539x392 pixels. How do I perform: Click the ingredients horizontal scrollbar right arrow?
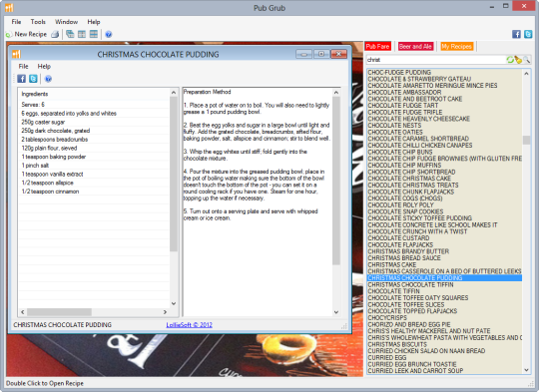165,312
